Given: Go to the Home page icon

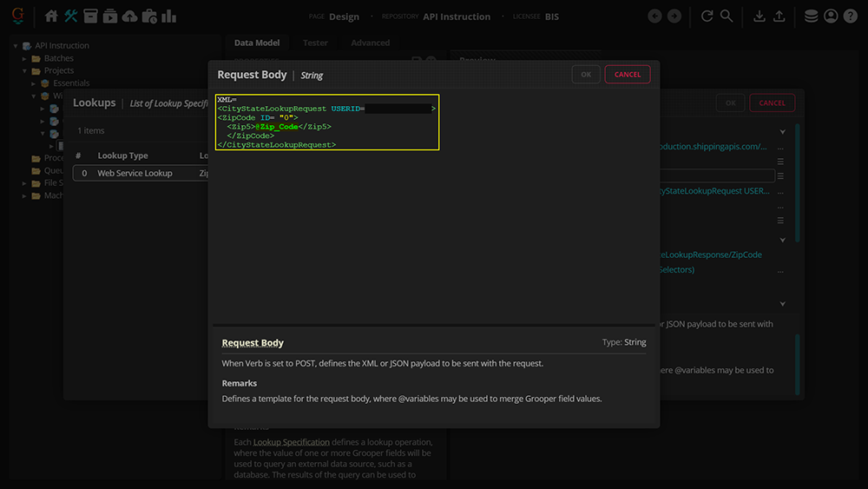Looking at the screenshot, I should coord(51,17).
